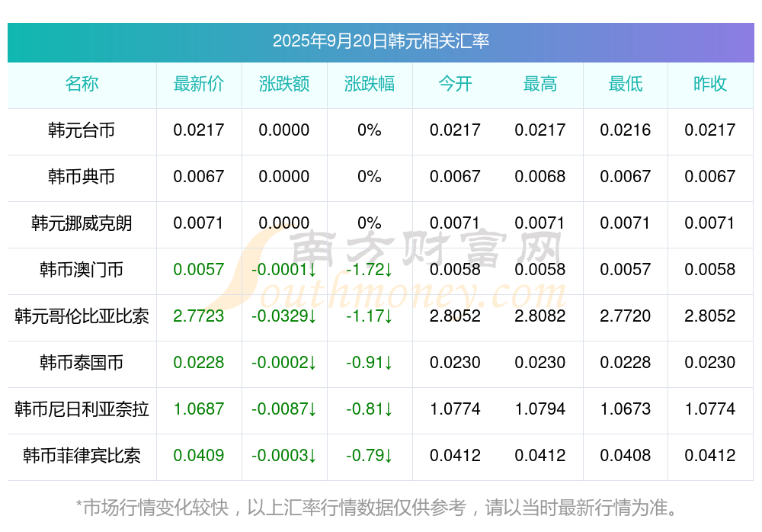The height and width of the screenshot is (532, 762).
Task: Select the 韩币尼日利亚奈拉 row name
Action: (x=82, y=409)
